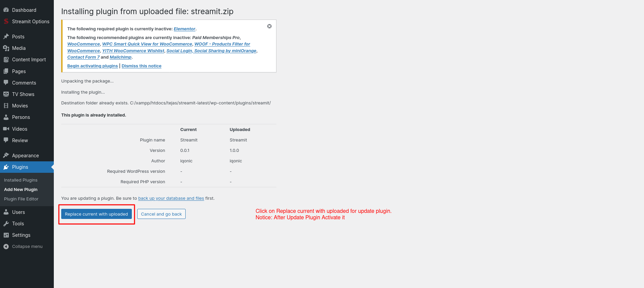Screen dimensions: 644x288
Task: Open the Elementor plugin link
Action: 185,29
